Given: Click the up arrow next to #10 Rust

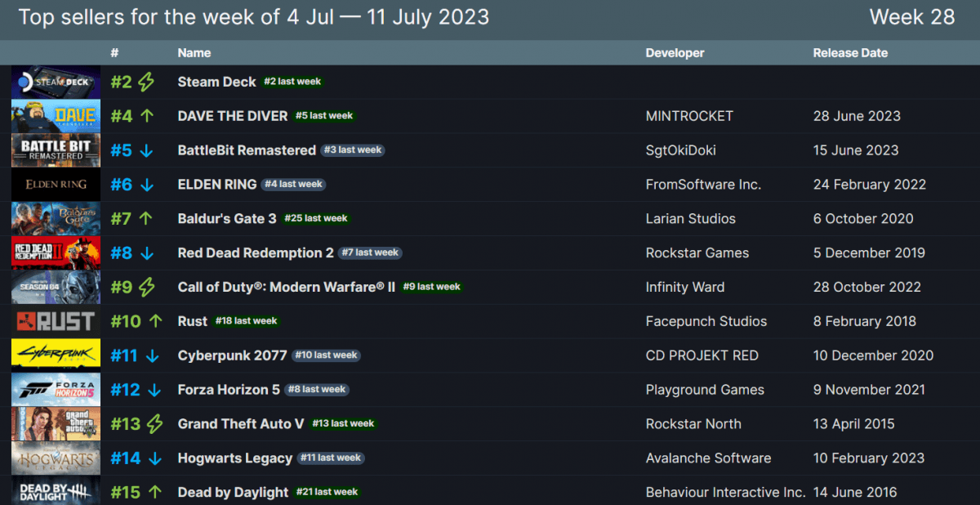Looking at the screenshot, I should click(x=155, y=321).
